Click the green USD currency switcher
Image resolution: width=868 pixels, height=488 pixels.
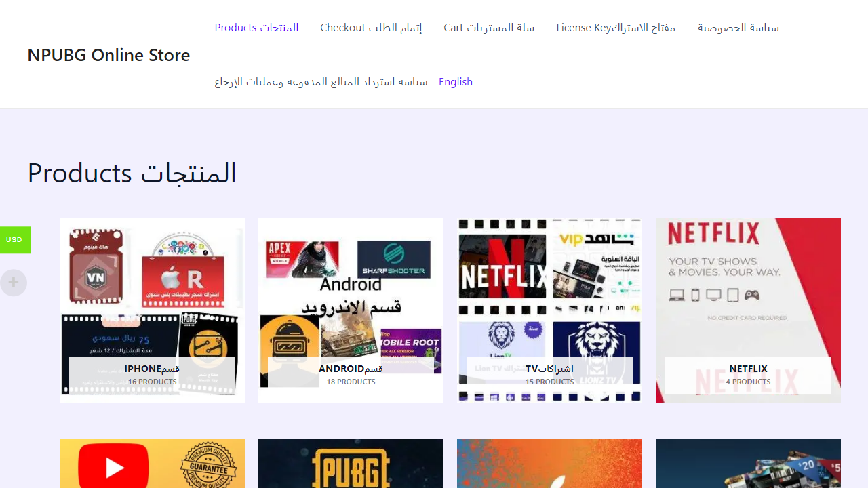15,240
